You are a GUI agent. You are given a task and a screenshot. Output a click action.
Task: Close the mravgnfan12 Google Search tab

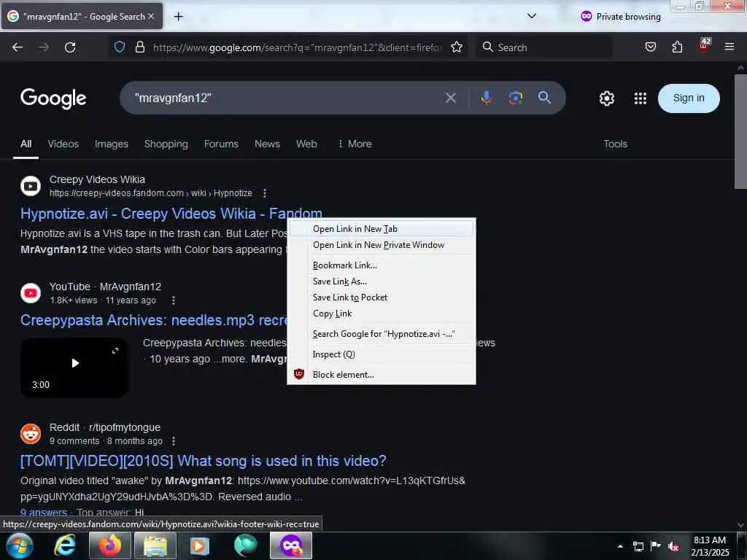[x=151, y=16]
